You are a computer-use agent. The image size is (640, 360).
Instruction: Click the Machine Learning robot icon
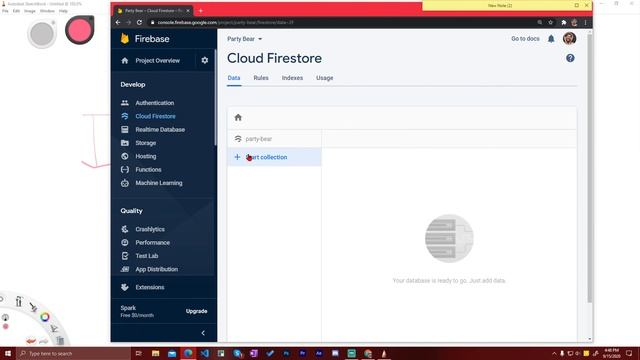[x=125, y=183]
